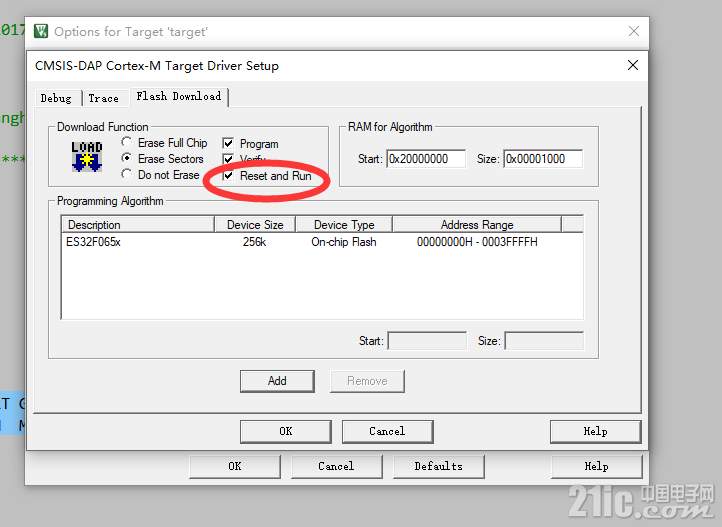The width and height of the screenshot is (722, 527).
Task: Close the Options for Target window
Action: tap(634, 31)
